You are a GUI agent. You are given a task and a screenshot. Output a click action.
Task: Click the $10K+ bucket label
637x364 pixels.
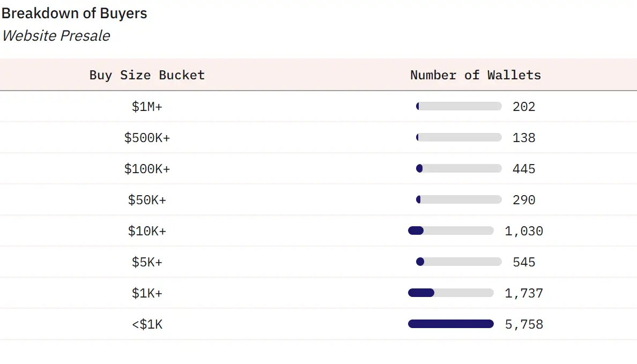click(x=147, y=231)
